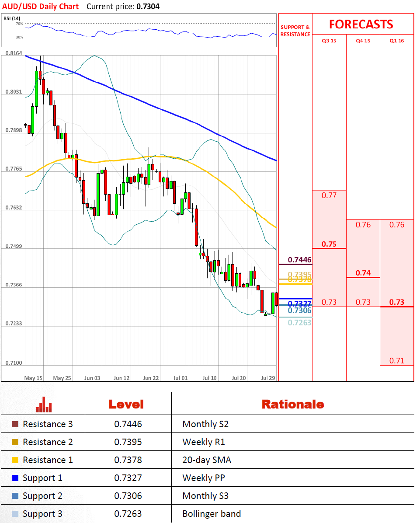Click the Resistance 1 yellow color swatch
The height and width of the screenshot is (523, 420).
(x=15, y=460)
